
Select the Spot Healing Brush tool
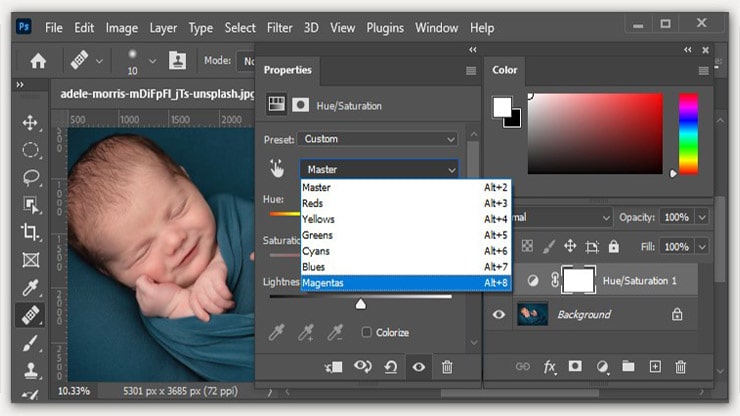[x=30, y=315]
